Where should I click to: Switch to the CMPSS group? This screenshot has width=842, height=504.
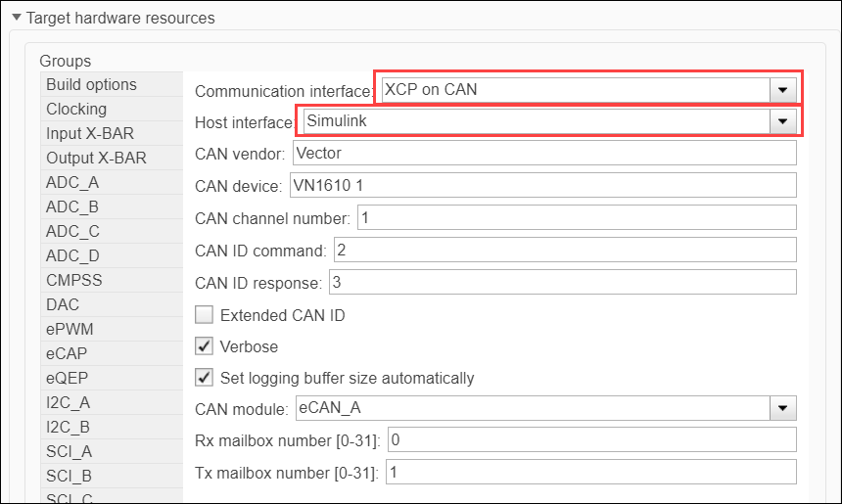click(73, 281)
